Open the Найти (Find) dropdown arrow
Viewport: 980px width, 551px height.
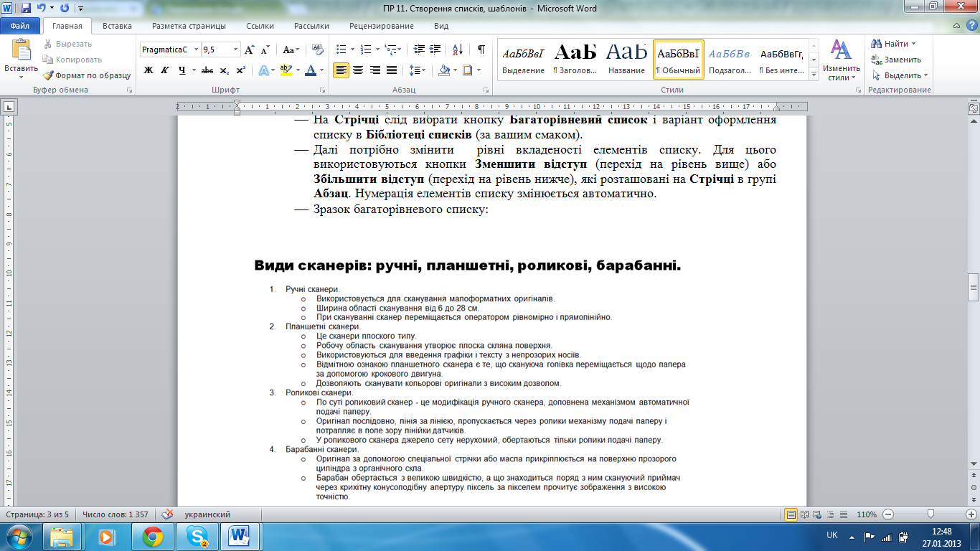pos(915,44)
